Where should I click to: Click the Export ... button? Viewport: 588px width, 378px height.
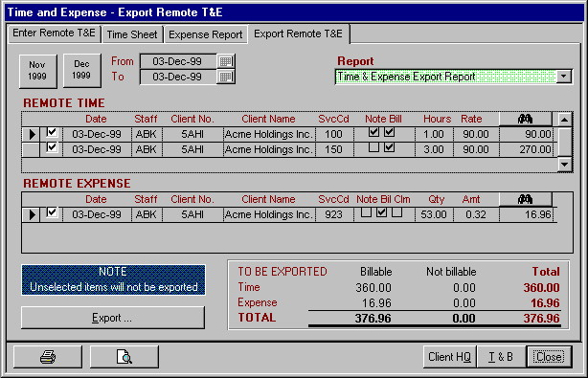click(112, 318)
